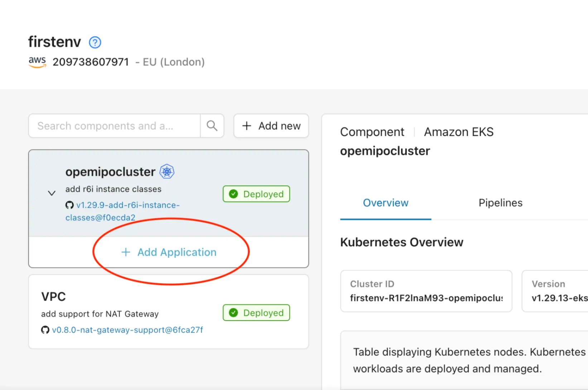
Task: Open the v1.29.9-add-r6i-instance-classes@f0ecda2 link
Action: coord(122,211)
